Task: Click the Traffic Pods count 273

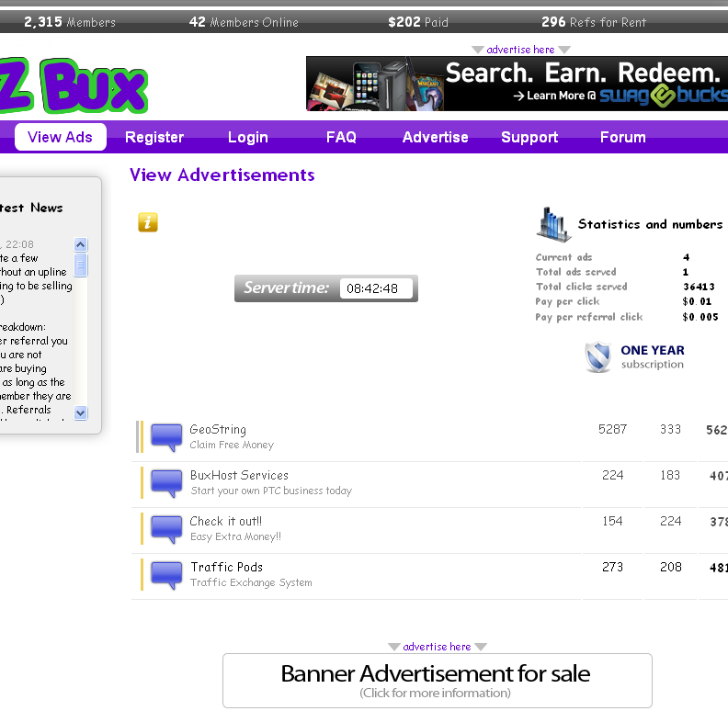Action: 612,567
